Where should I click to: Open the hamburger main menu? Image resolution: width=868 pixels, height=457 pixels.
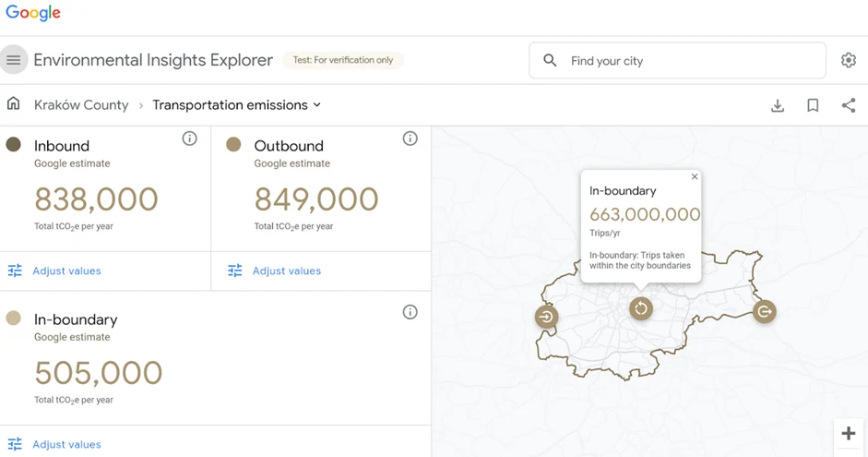pyautogui.click(x=14, y=60)
